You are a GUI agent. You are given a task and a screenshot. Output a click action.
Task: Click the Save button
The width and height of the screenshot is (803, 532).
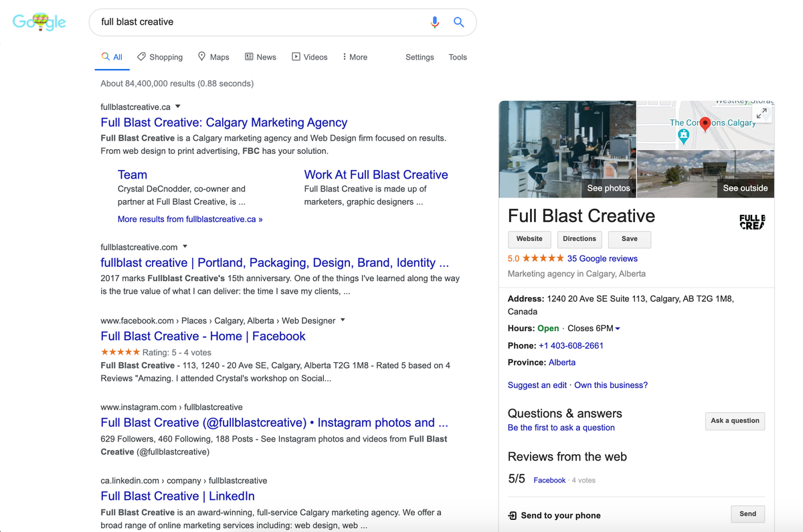[x=630, y=239]
